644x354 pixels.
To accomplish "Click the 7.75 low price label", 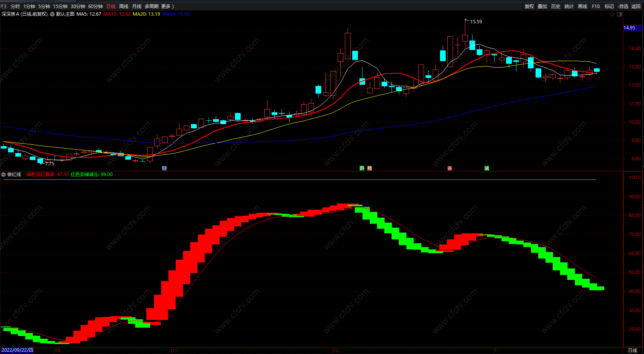I will (50, 164).
